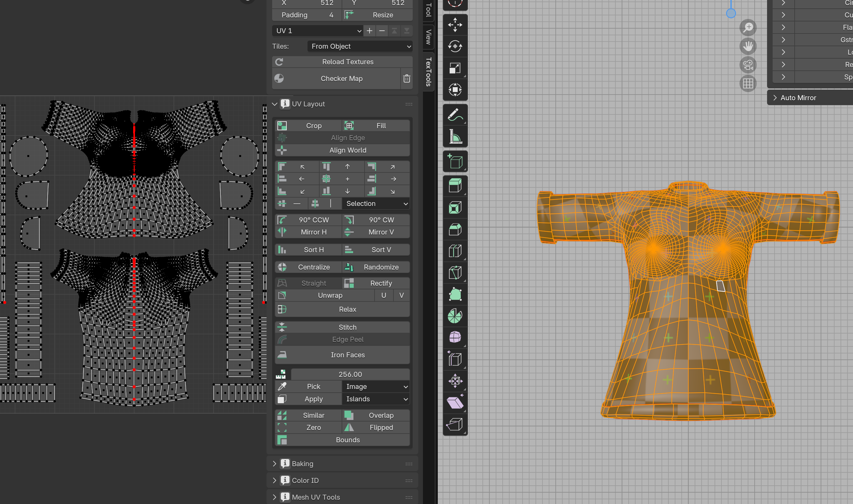Select the Annotate tool

(455, 115)
